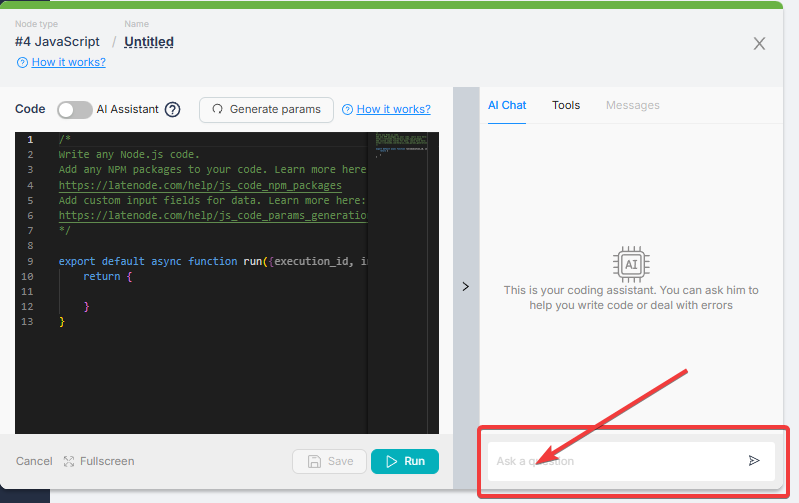Click the AI Assistant help question-mark icon
This screenshot has height=503, width=799.
click(172, 110)
